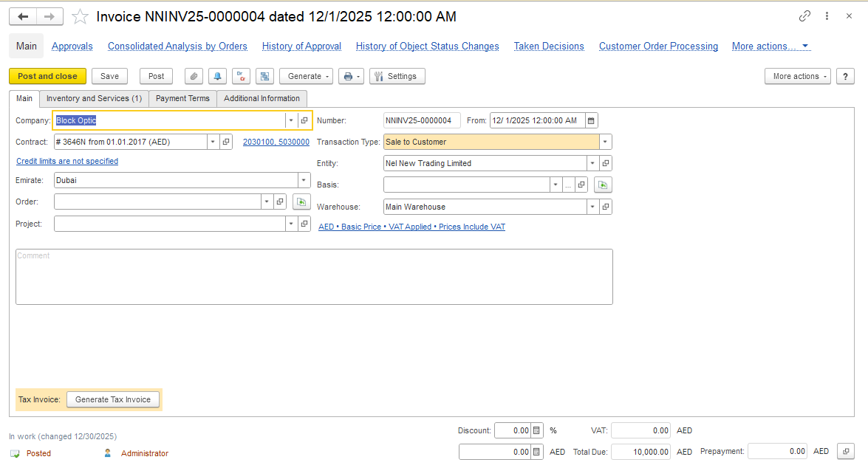The height and width of the screenshot is (468, 868).
Task: Go forward using the right arrow
Action: (49, 16)
